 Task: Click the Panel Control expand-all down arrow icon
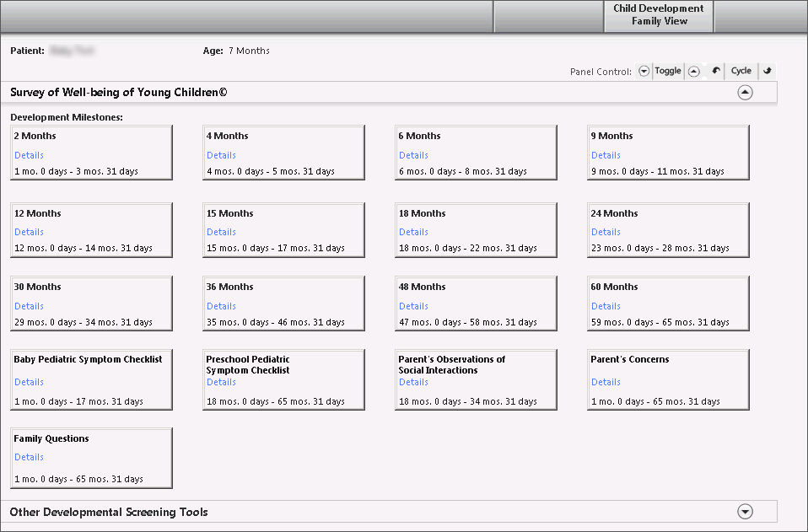coord(644,71)
